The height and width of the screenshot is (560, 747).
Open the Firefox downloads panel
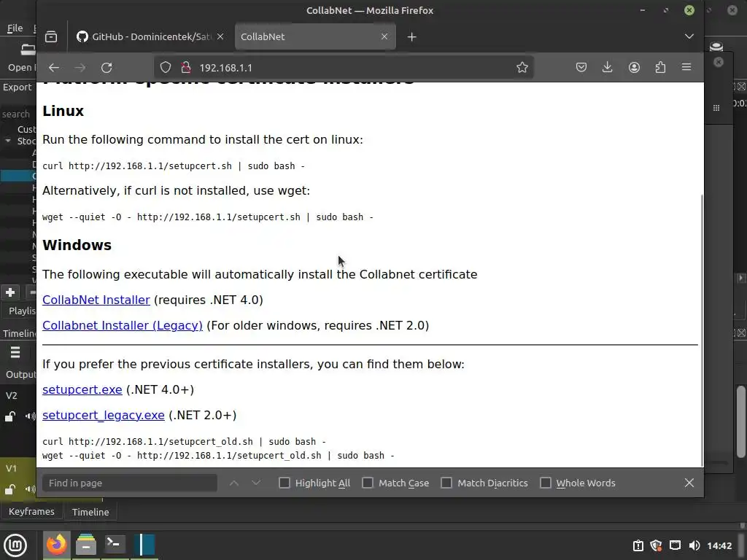pyautogui.click(x=608, y=68)
